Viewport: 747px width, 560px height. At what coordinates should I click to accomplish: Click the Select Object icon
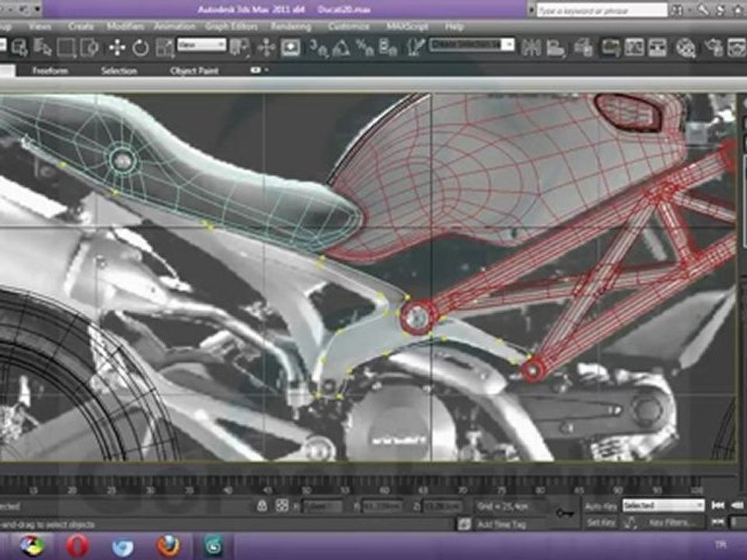coord(19,47)
